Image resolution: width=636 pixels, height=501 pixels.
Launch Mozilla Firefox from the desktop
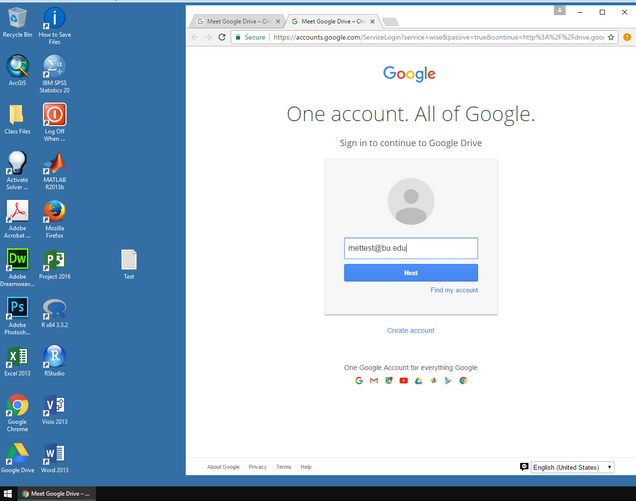(x=54, y=219)
